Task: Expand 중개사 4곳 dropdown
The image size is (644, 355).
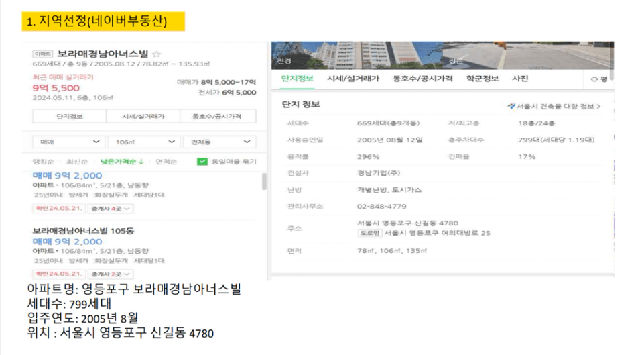Action: (110, 209)
